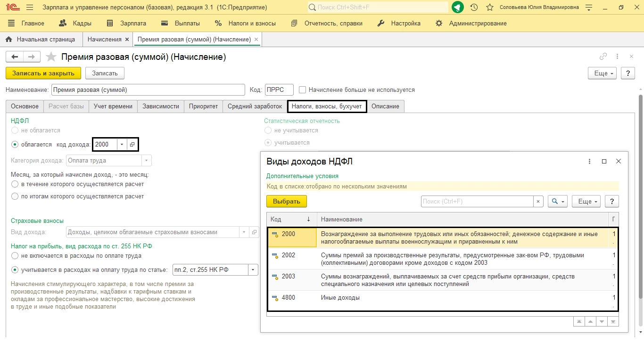644x343 pixels.
Task: Click the green notifications bell icon
Action: pos(457,8)
